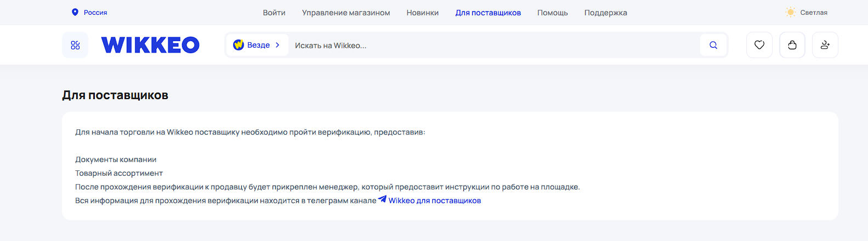Click the yellow W icon in search scope
Viewport: 868px width, 241px height.
239,45
